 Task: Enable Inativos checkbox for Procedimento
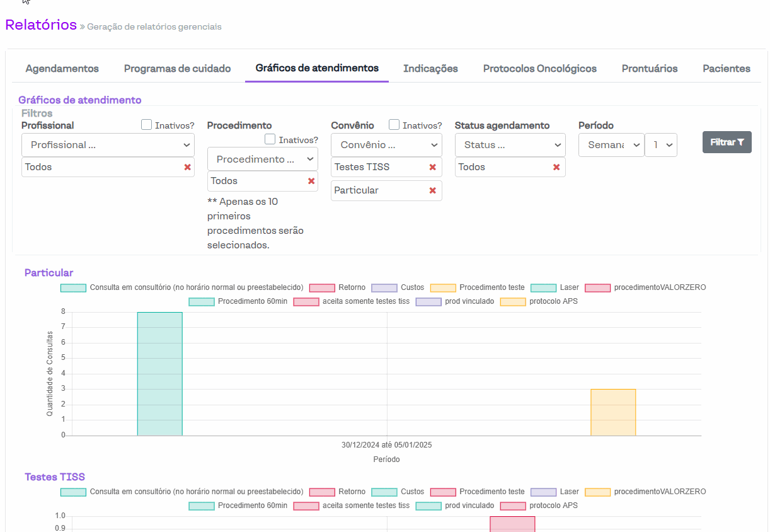(x=270, y=139)
